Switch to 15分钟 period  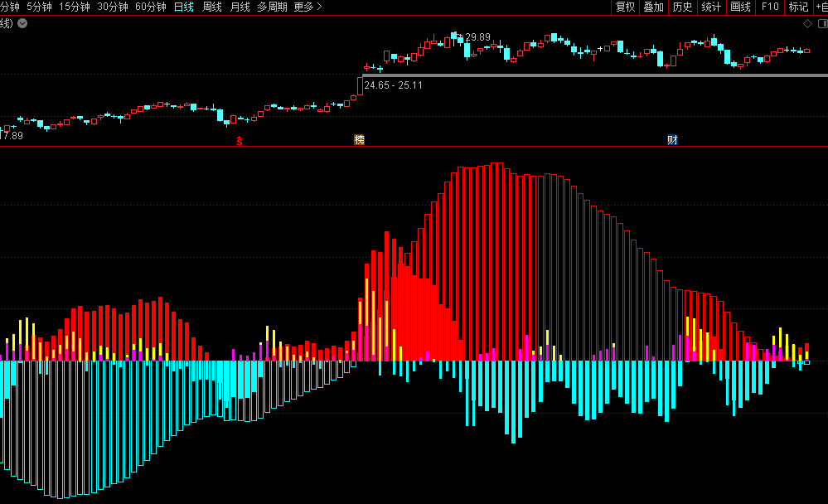[74, 7]
